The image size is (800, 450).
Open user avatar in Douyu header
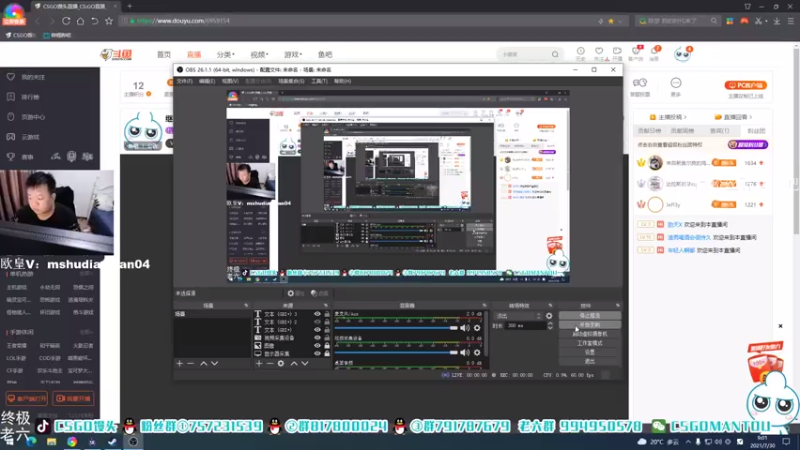[682, 54]
